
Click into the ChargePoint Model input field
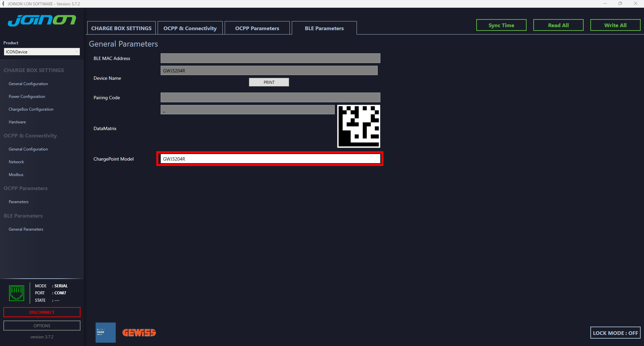(270, 159)
